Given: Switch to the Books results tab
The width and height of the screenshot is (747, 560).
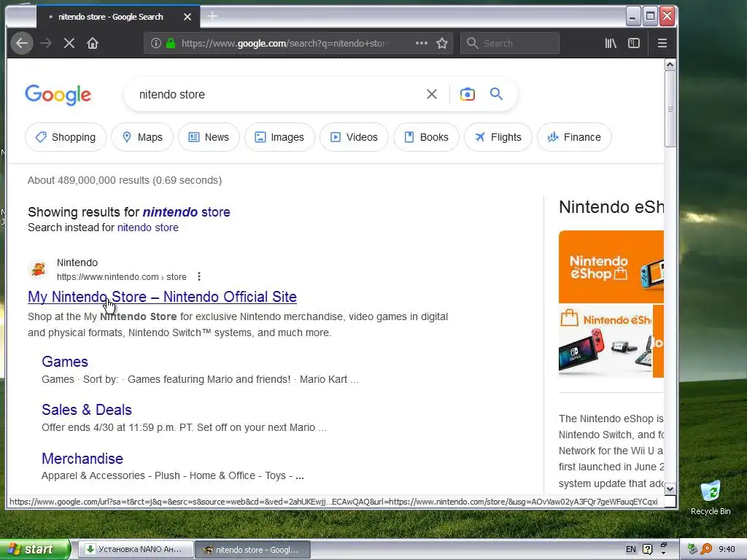Looking at the screenshot, I should pos(426,137).
